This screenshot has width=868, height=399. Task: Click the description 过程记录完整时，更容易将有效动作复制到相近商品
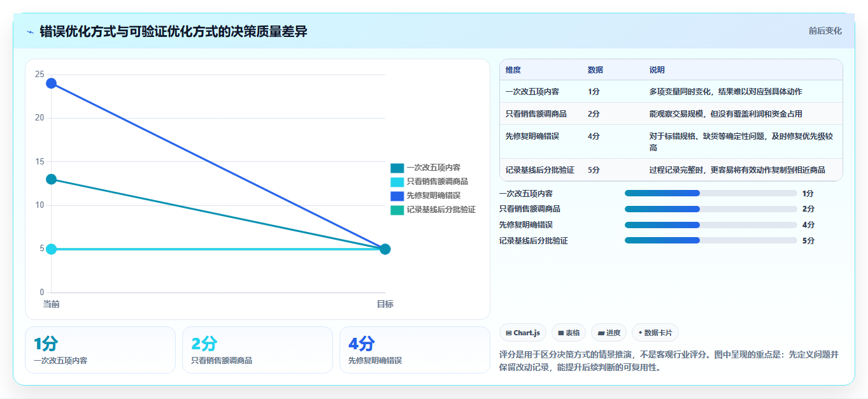pyautogui.click(x=737, y=170)
